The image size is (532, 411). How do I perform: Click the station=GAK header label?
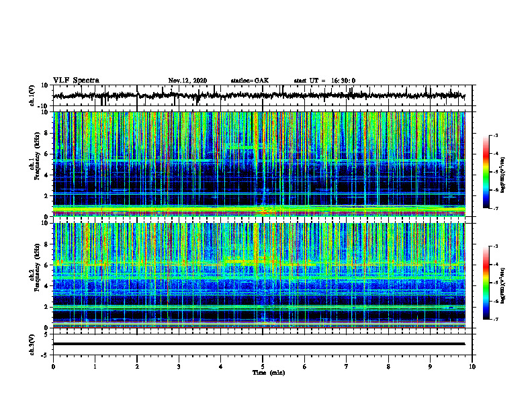tap(250, 81)
